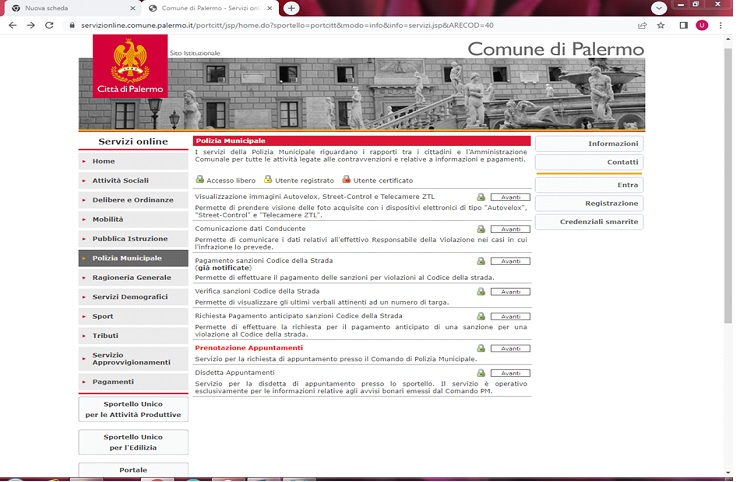Click the Sito Istituzionale link
This screenshot has height=482, width=745.
[x=195, y=53]
